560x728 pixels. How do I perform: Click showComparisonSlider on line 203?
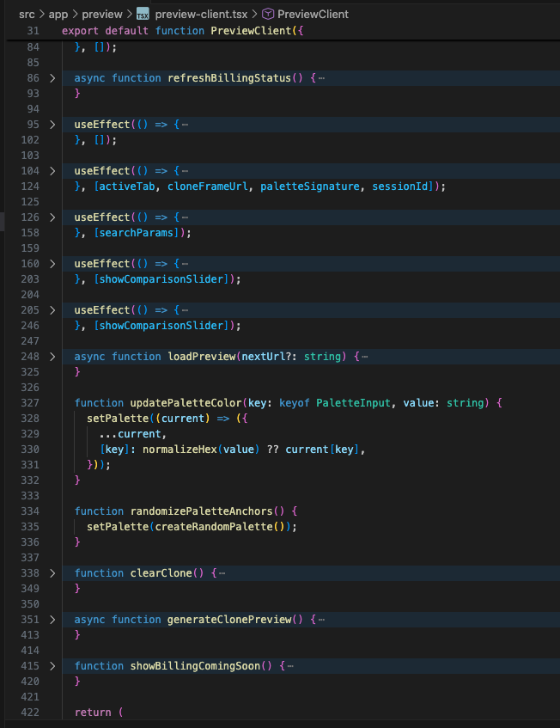[x=161, y=279]
